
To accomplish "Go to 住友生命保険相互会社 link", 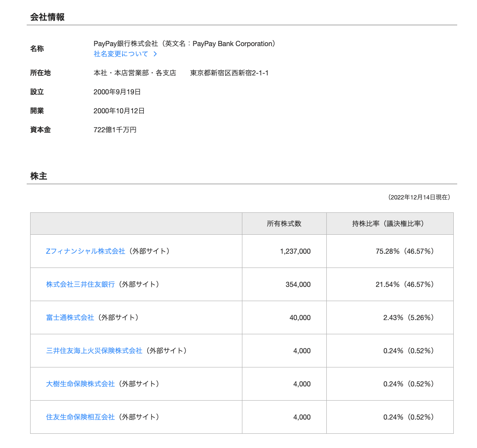I will click(x=81, y=417).
